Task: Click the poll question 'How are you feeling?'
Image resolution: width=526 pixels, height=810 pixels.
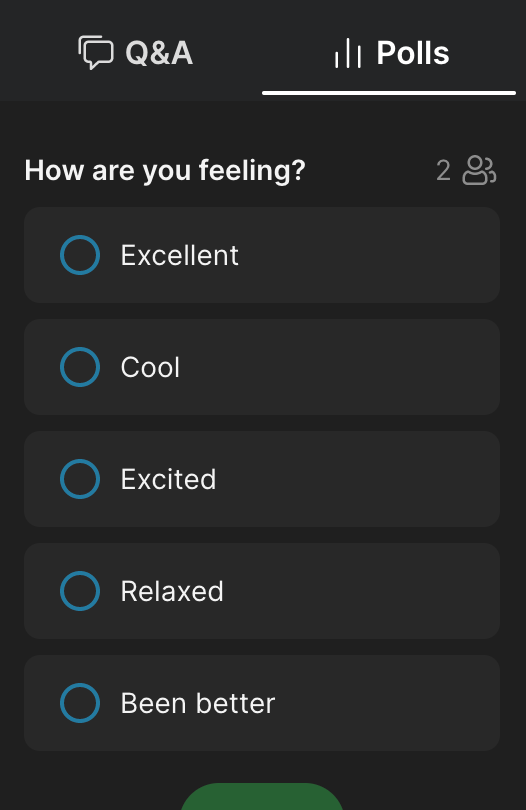Action: pyautogui.click(x=165, y=170)
